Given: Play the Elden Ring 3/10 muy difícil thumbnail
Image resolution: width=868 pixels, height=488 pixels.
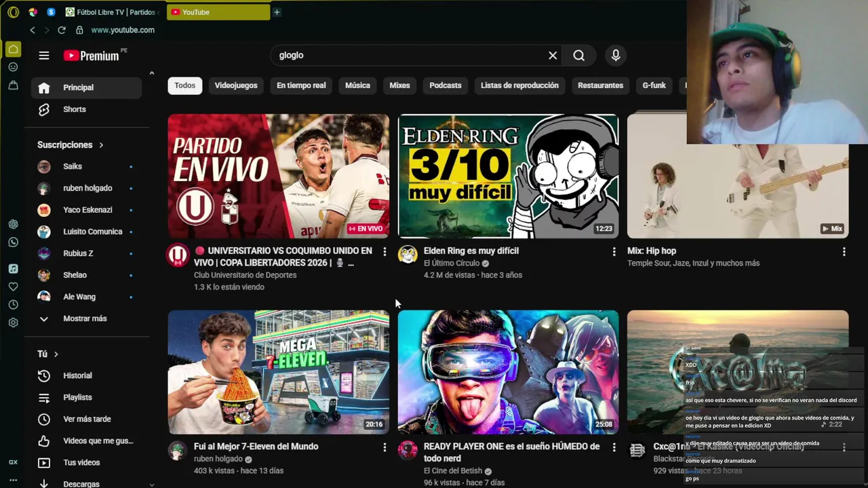Looking at the screenshot, I should pos(508,176).
